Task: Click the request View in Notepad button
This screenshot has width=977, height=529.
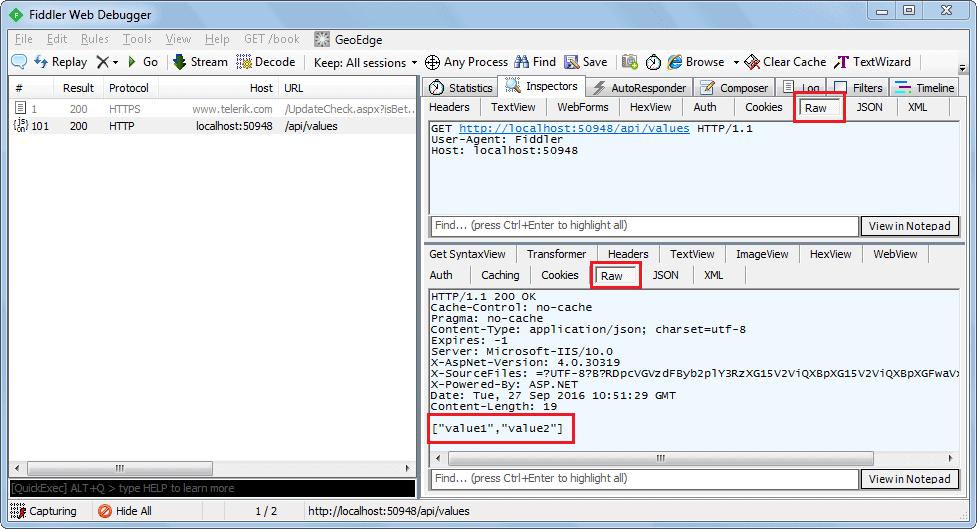Action: (x=909, y=226)
